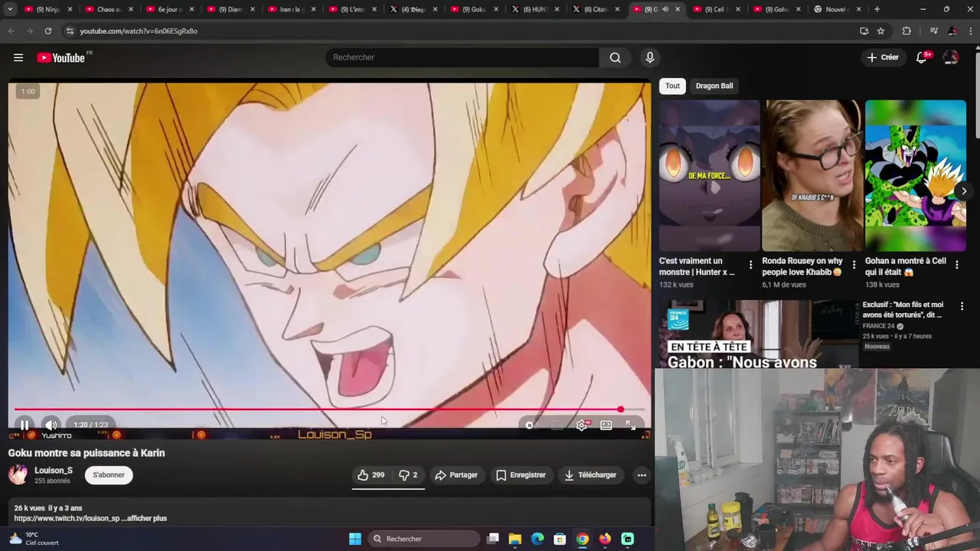The height and width of the screenshot is (551, 980).
Task: Open the France 24 Gabon video thumbnail
Action: (x=757, y=334)
